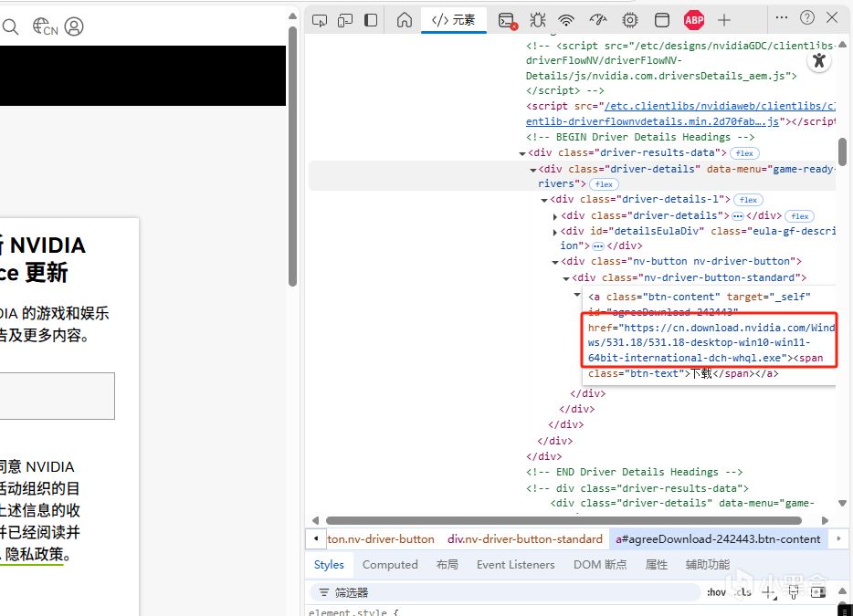This screenshot has width=853, height=616.
Task: Open DevTools more options ellipsis
Action: point(782,17)
